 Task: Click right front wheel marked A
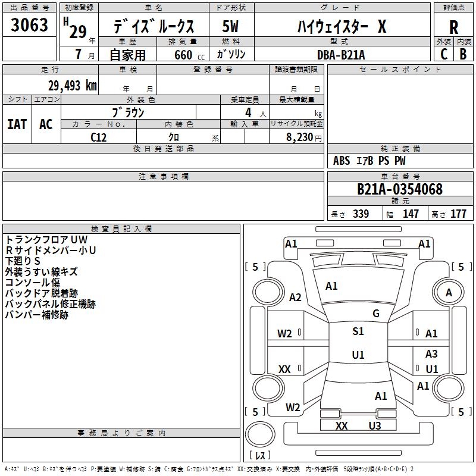pos(449,292)
